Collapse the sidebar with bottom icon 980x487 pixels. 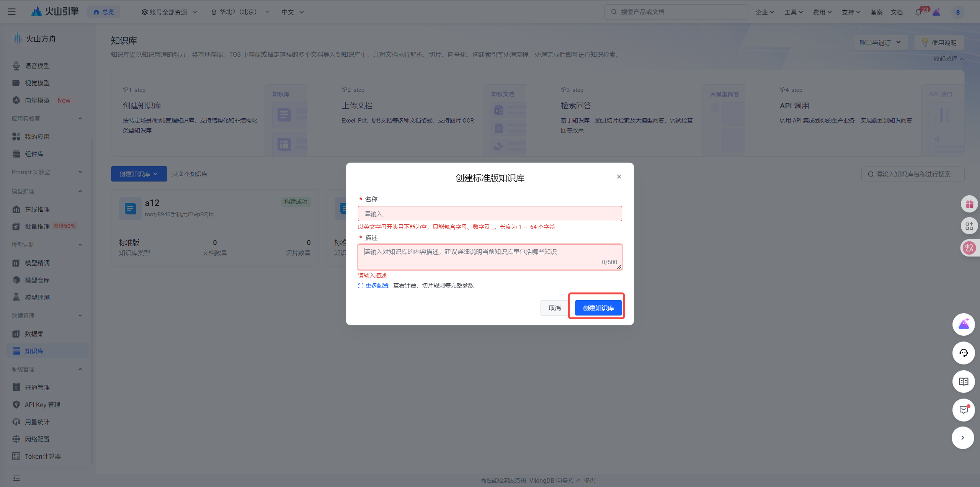coord(16,478)
